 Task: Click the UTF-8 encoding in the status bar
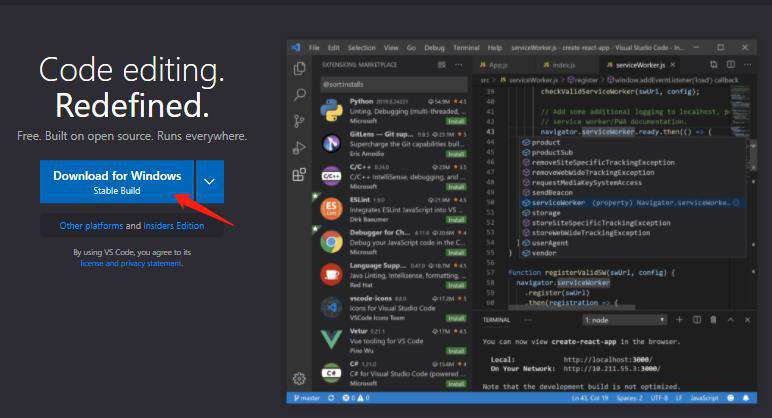coord(659,398)
